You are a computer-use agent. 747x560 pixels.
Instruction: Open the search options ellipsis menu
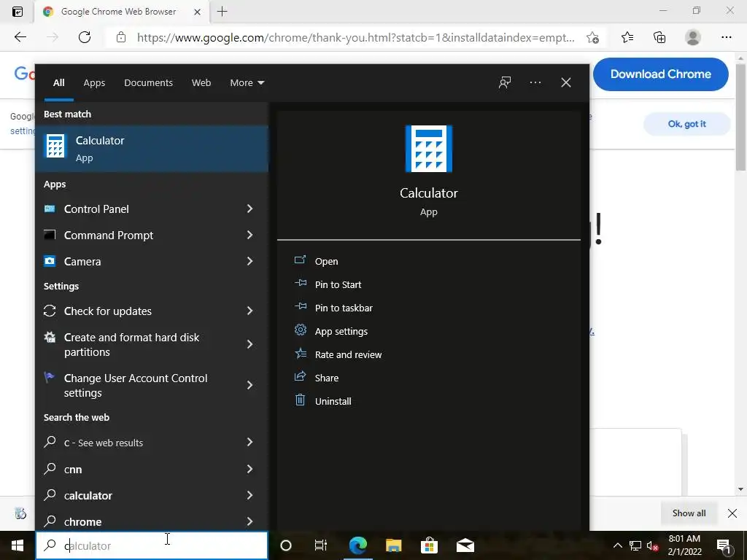coord(535,83)
